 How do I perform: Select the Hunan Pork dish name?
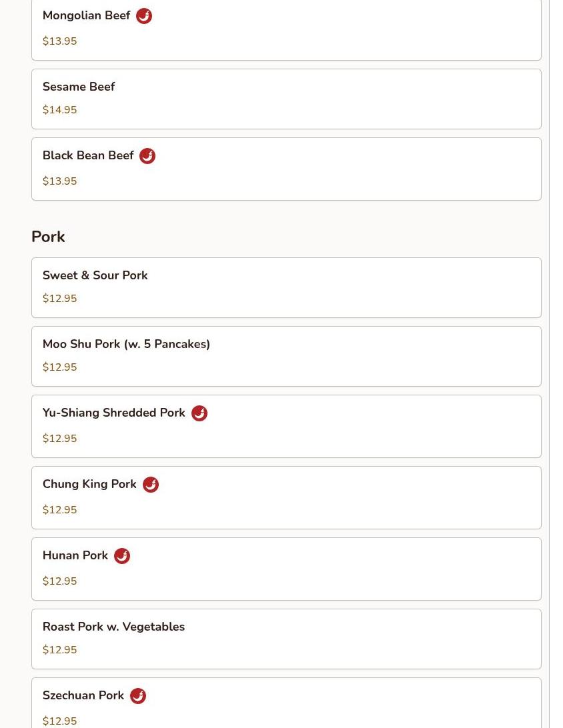click(75, 555)
